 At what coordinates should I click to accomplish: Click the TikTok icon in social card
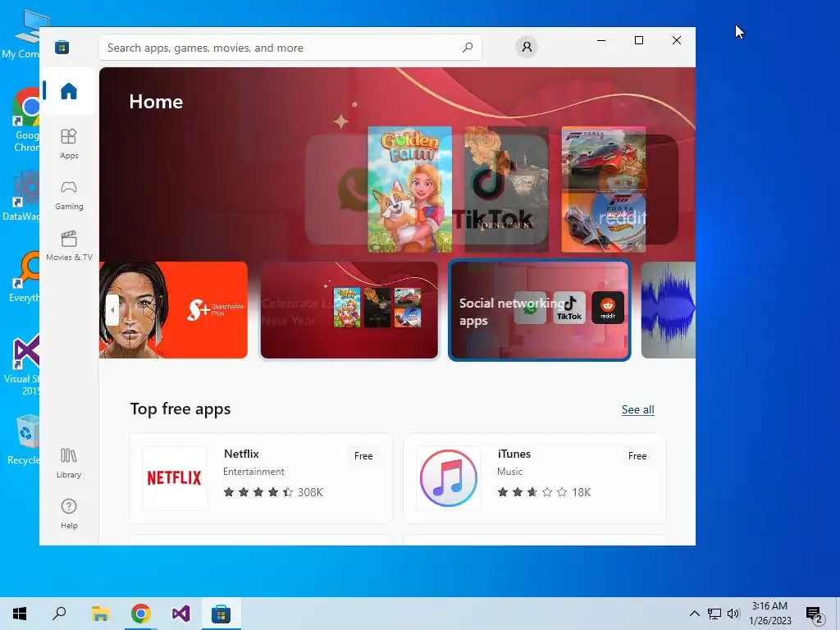[x=569, y=308]
